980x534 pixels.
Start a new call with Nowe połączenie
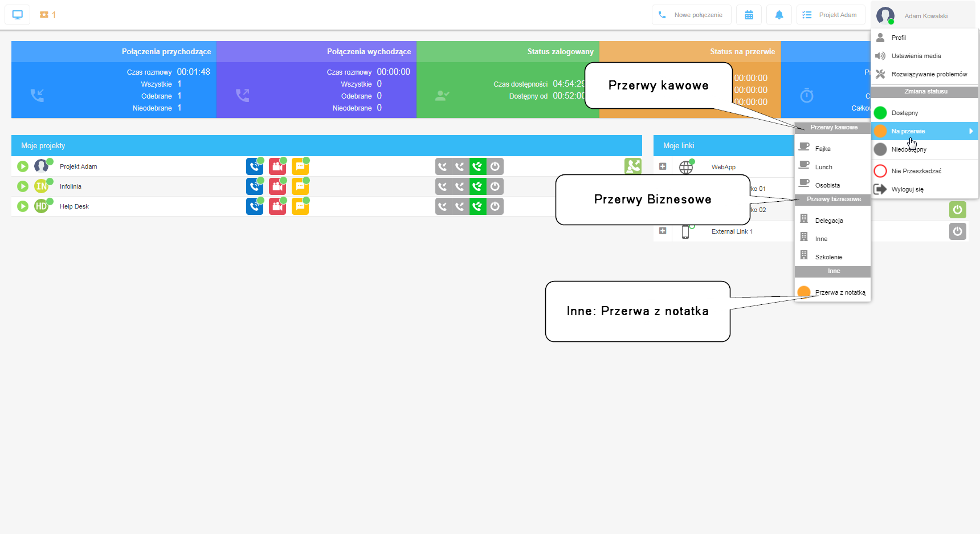coord(691,15)
